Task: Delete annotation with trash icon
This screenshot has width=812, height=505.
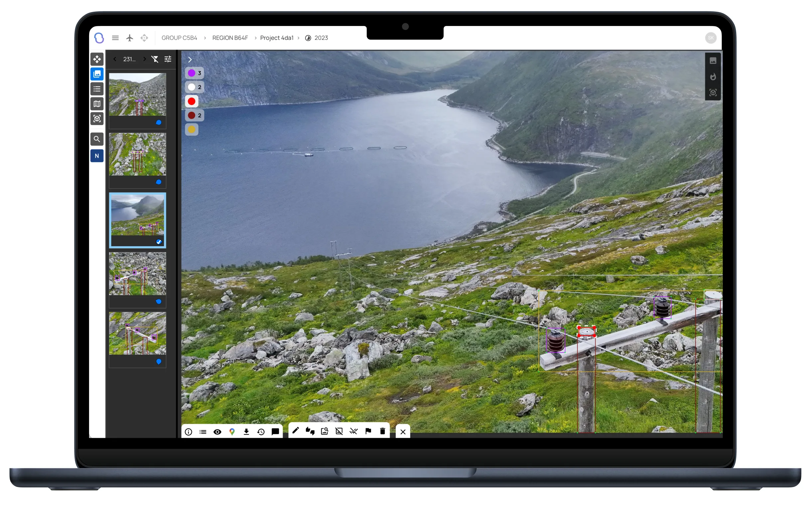Action: [x=383, y=431]
